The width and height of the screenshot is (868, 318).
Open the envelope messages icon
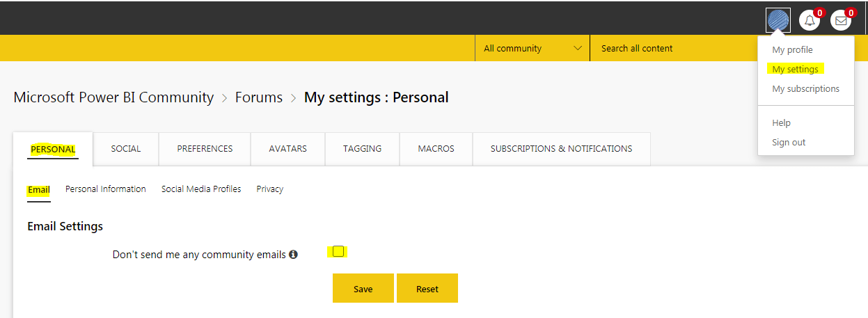[x=841, y=20]
